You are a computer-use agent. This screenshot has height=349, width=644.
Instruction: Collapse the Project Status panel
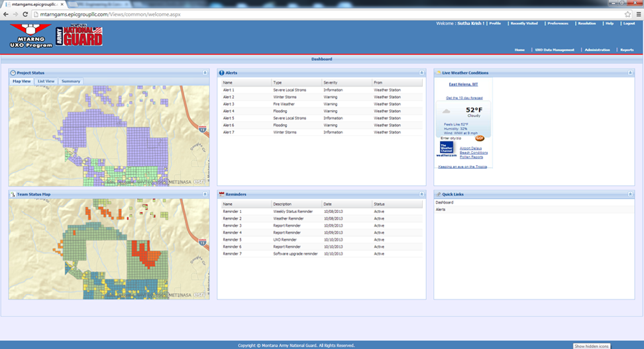pos(205,72)
